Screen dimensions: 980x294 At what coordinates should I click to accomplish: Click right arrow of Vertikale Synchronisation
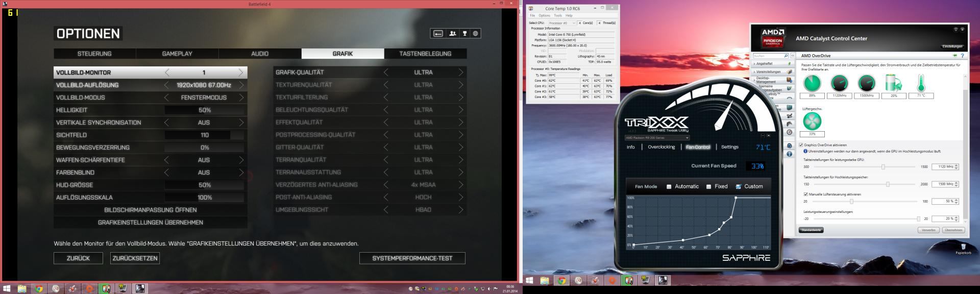pyautogui.click(x=241, y=122)
